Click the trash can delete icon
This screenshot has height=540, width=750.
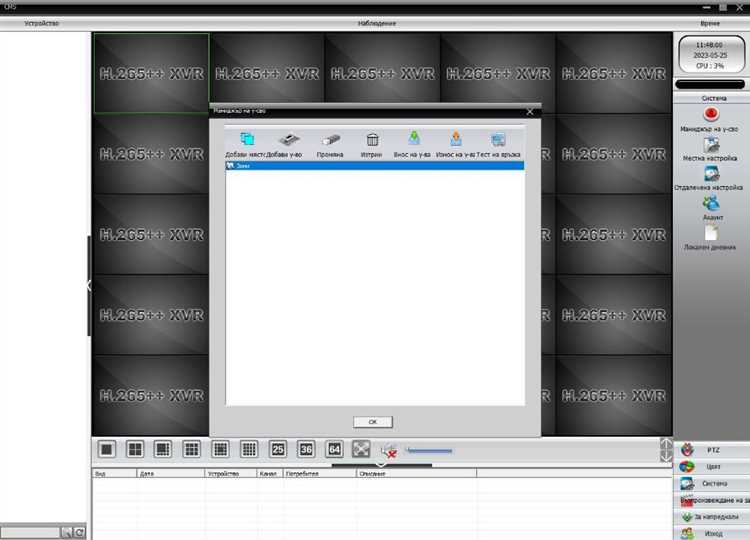(372, 139)
